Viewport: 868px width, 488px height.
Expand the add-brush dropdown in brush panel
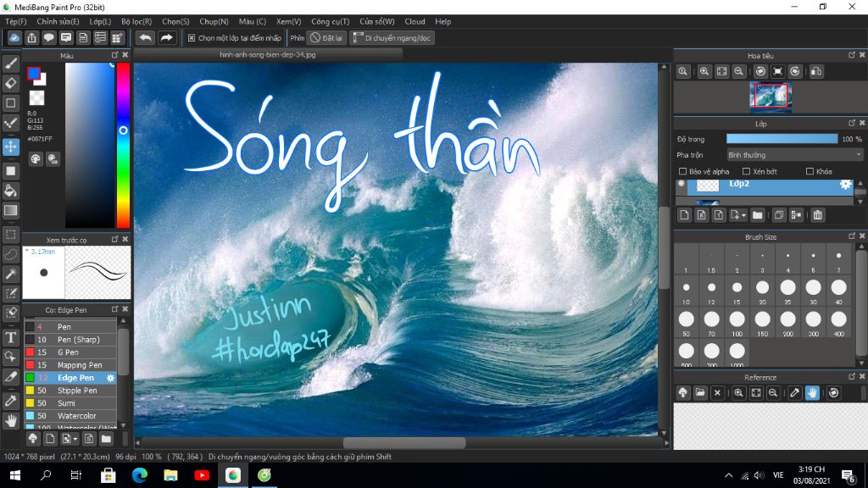(x=75, y=440)
